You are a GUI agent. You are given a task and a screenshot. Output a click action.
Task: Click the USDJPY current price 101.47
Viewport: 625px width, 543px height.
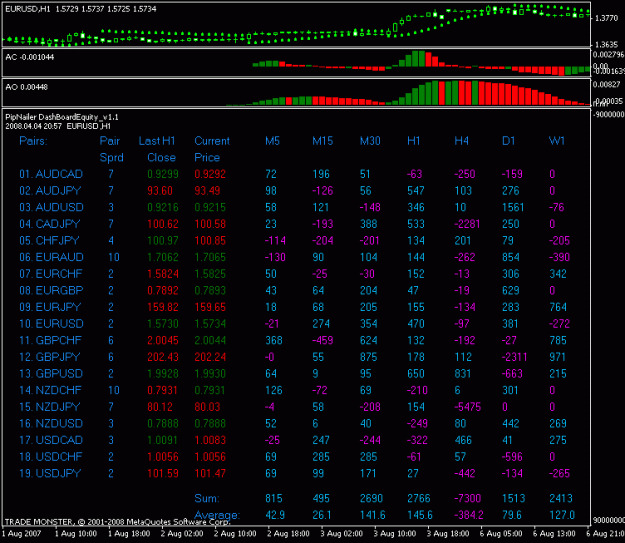click(x=210, y=473)
